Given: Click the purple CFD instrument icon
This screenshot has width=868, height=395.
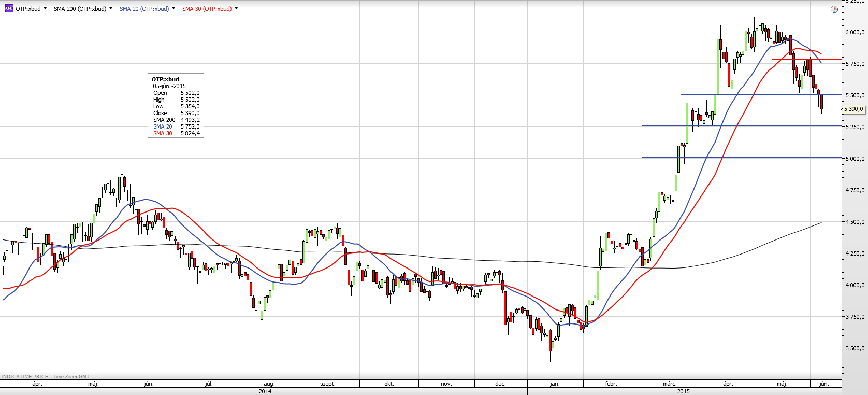Looking at the screenshot, I should (9, 8).
